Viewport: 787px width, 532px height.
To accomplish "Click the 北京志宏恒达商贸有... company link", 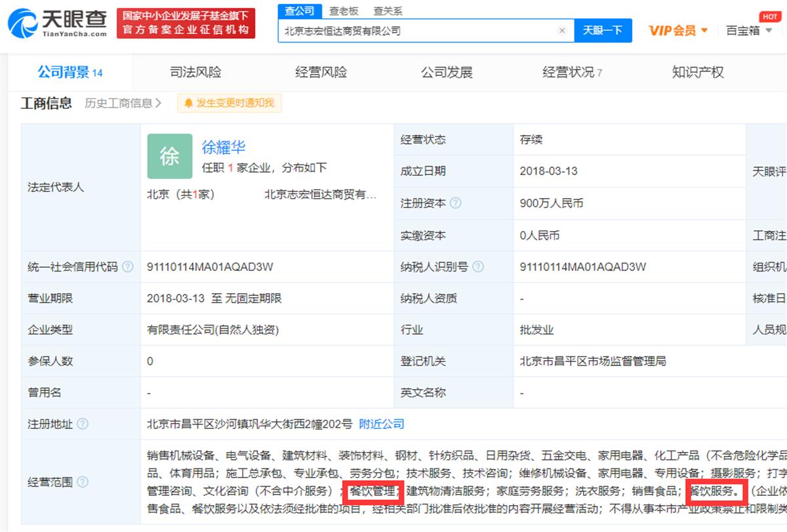I will 321,195.
